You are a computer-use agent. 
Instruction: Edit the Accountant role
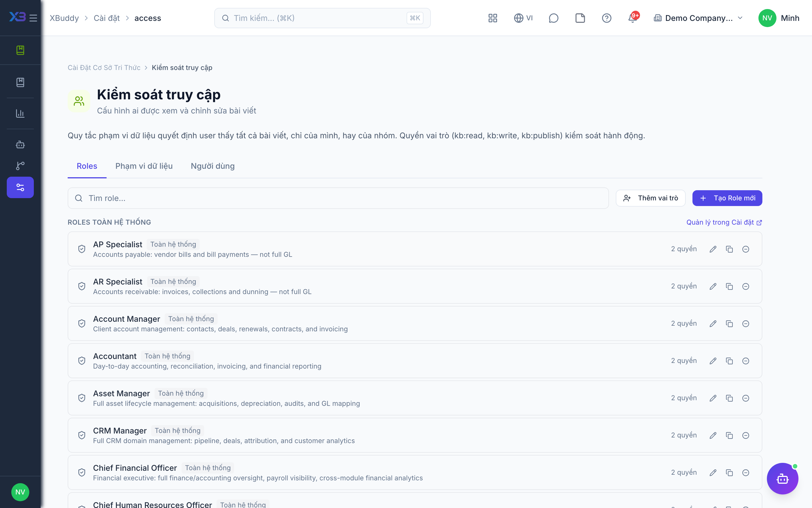tap(713, 361)
